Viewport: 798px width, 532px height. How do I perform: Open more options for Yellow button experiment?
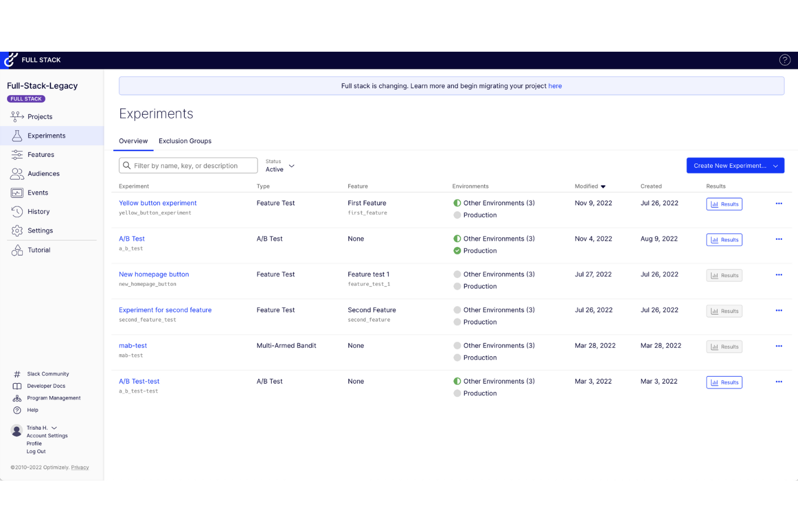(x=779, y=203)
